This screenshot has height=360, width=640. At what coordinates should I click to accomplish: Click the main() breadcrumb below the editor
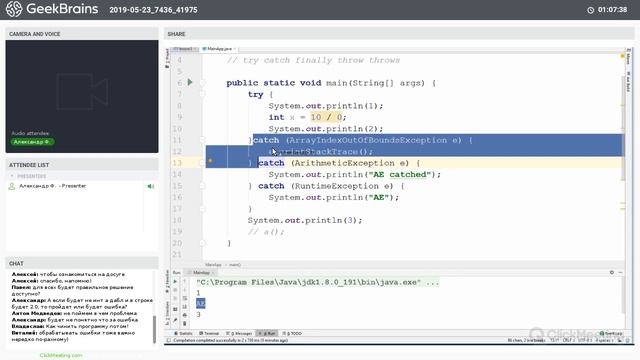235,265
